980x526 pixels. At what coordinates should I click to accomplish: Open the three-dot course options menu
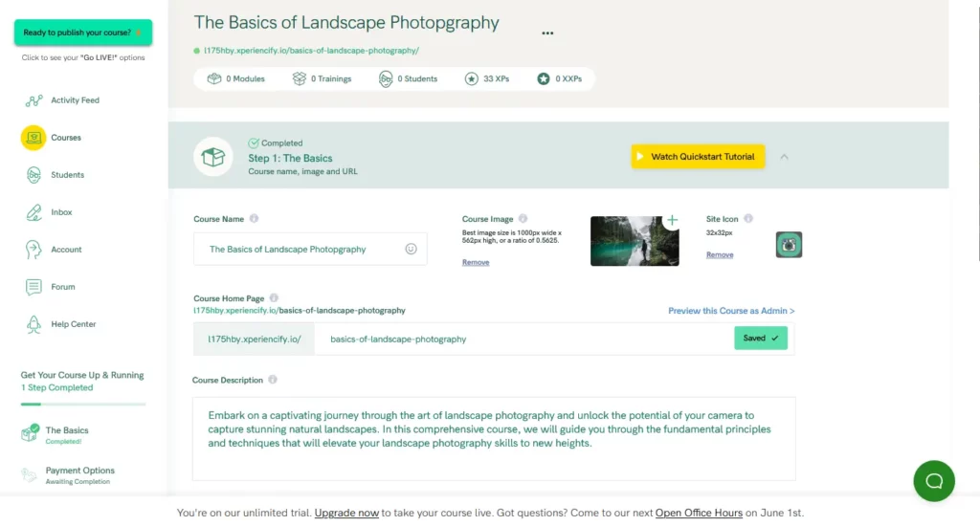point(547,33)
